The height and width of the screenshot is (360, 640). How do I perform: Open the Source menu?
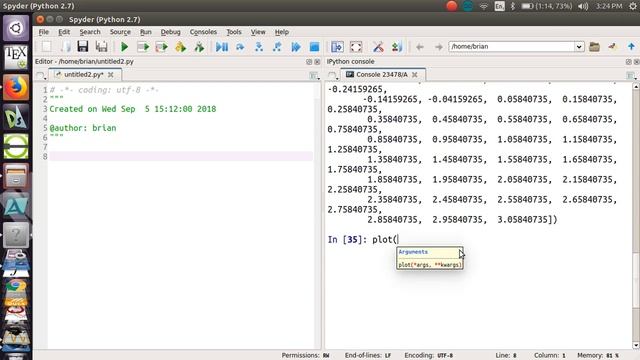coord(120,32)
